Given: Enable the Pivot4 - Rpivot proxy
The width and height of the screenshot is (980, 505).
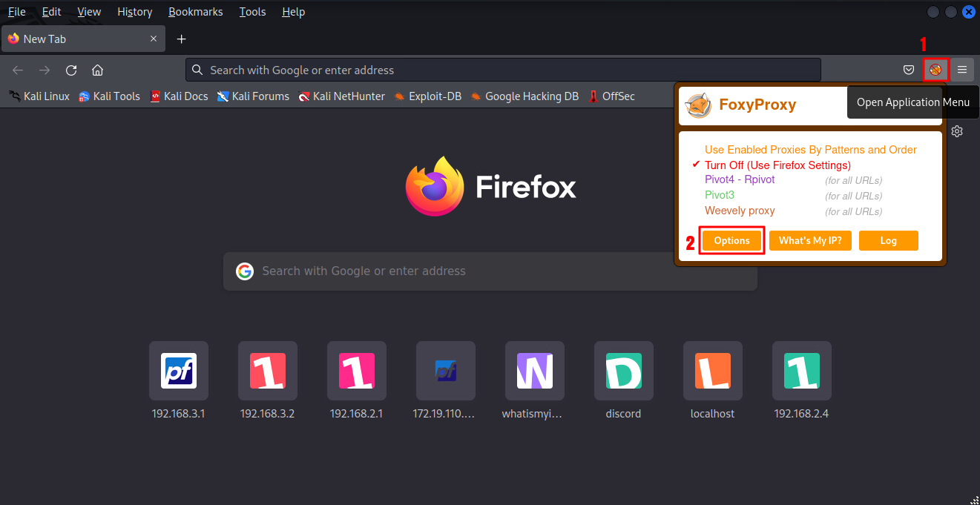Looking at the screenshot, I should [x=740, y=179].
